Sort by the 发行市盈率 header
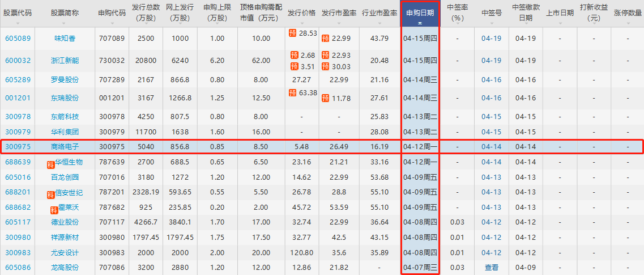 click(x=339, y=13)
